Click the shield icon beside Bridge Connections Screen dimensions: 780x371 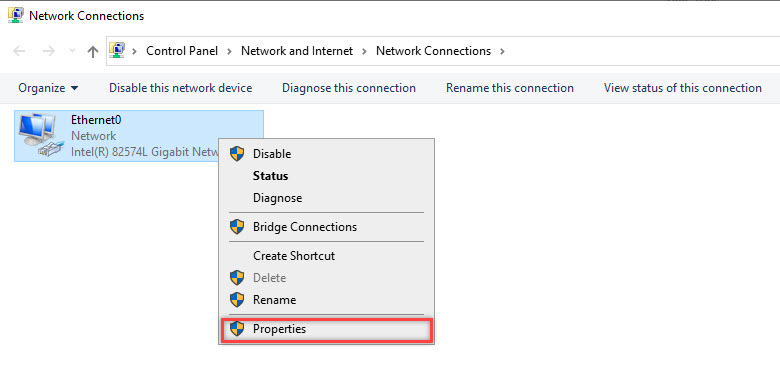pos(237,227)
